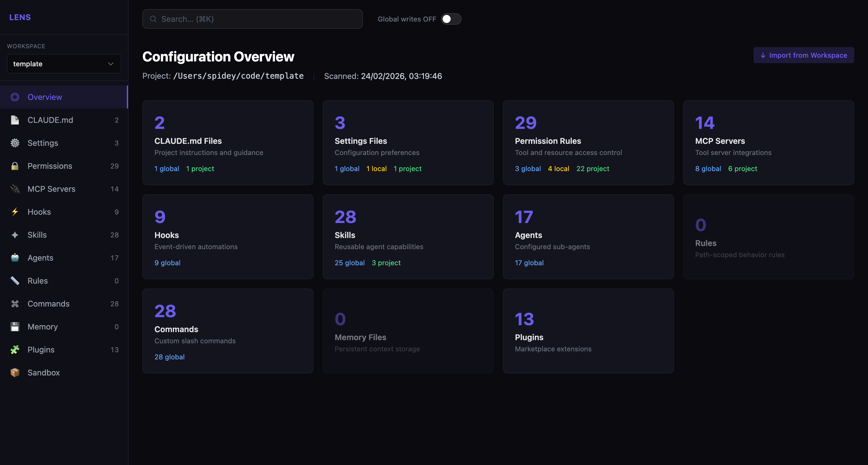Click the sparkle Skills icon
Viewport: 868px width, 465px height.
coord(15,235)
